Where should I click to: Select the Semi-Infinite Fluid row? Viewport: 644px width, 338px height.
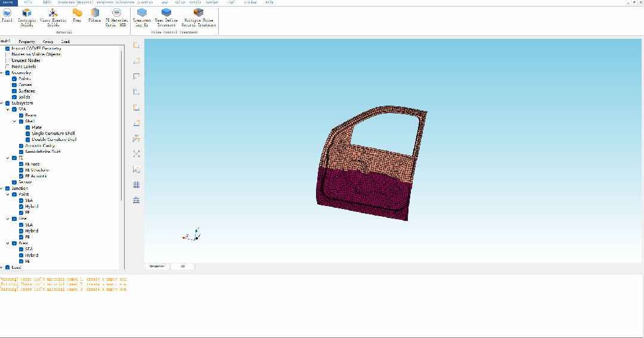point(43,152)
